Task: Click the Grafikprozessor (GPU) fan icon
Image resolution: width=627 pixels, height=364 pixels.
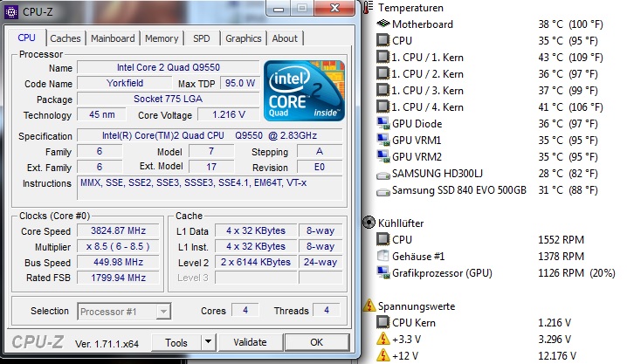Action: coord(383,273)
